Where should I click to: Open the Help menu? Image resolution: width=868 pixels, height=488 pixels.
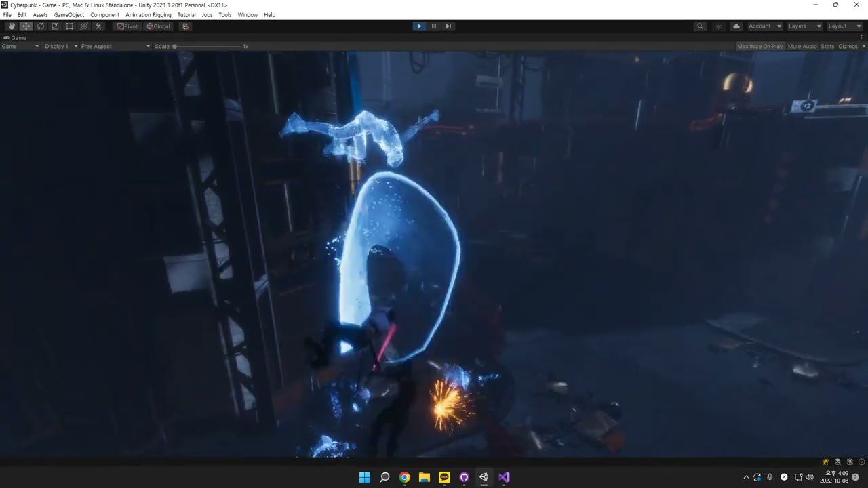point(269,15)
